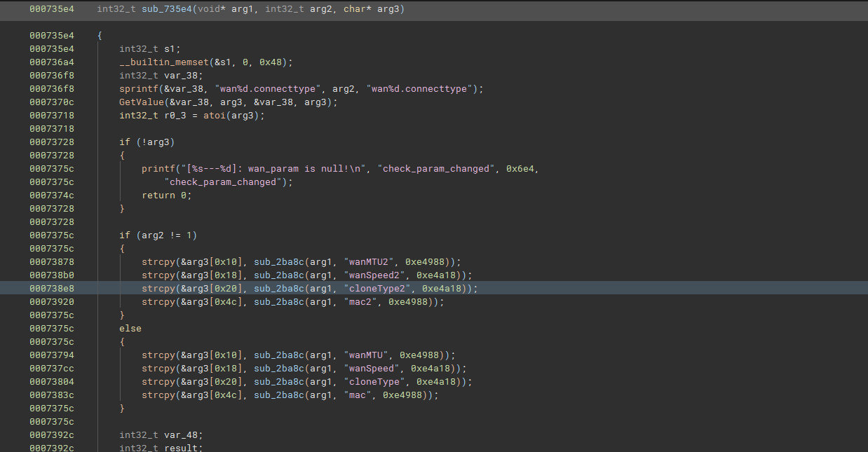Image resolution: width=868 pixels, height=452 pixels.
Task: Click the "int32_t s1;" declaration
Action: coord(150,48)
